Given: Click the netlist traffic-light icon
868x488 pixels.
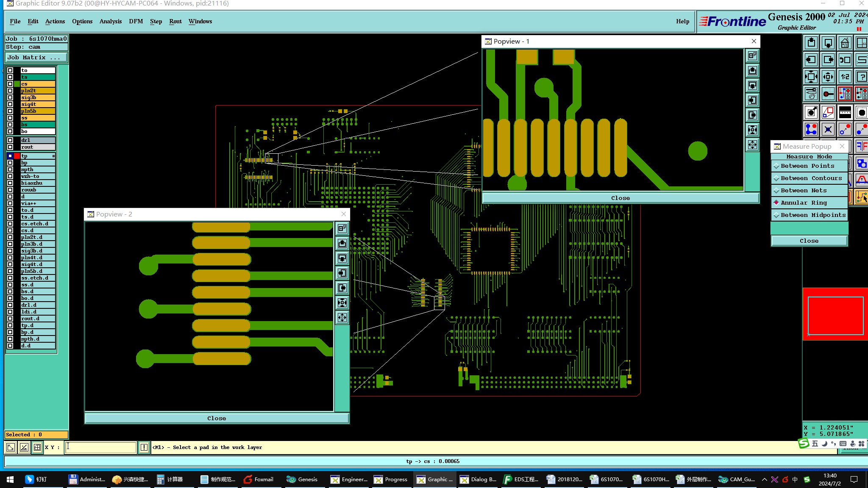Looking at the screenshot, I should pyautogui.click(x=845, y=94).
